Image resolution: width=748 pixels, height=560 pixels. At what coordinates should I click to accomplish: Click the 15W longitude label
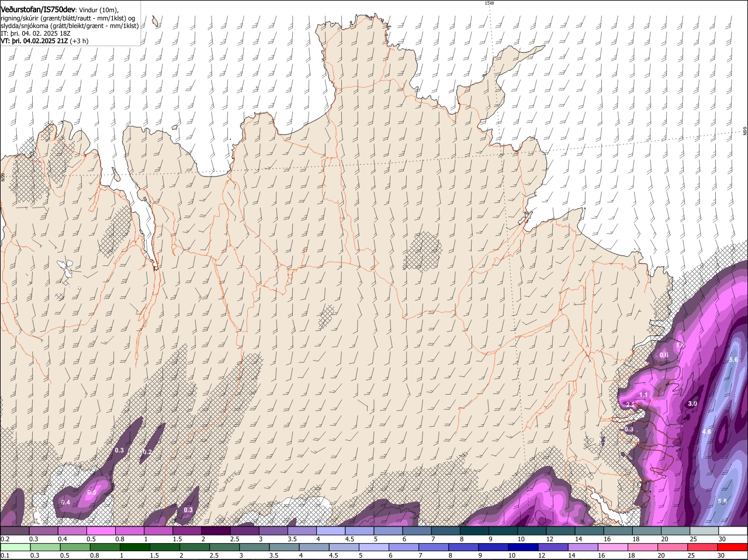489,3
